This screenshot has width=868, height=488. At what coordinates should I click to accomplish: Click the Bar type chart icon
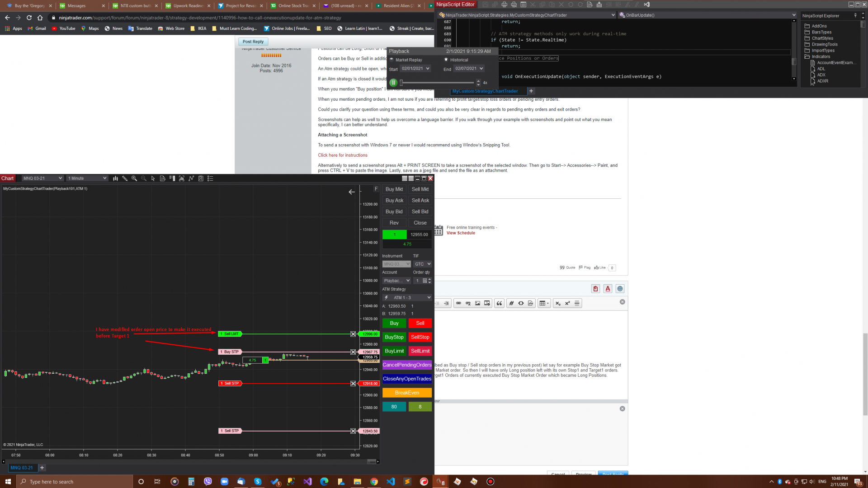115,178
